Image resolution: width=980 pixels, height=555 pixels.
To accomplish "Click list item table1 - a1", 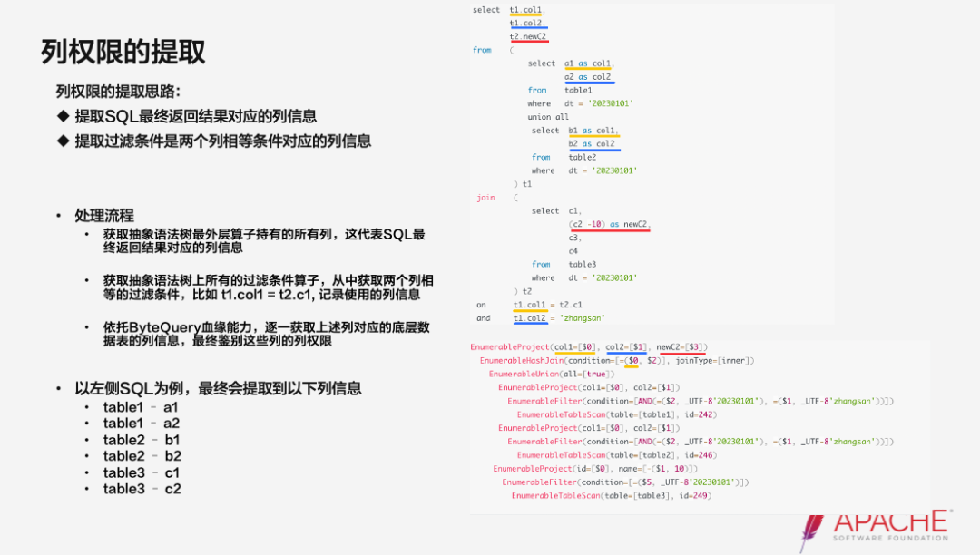I will coord(141,407).
